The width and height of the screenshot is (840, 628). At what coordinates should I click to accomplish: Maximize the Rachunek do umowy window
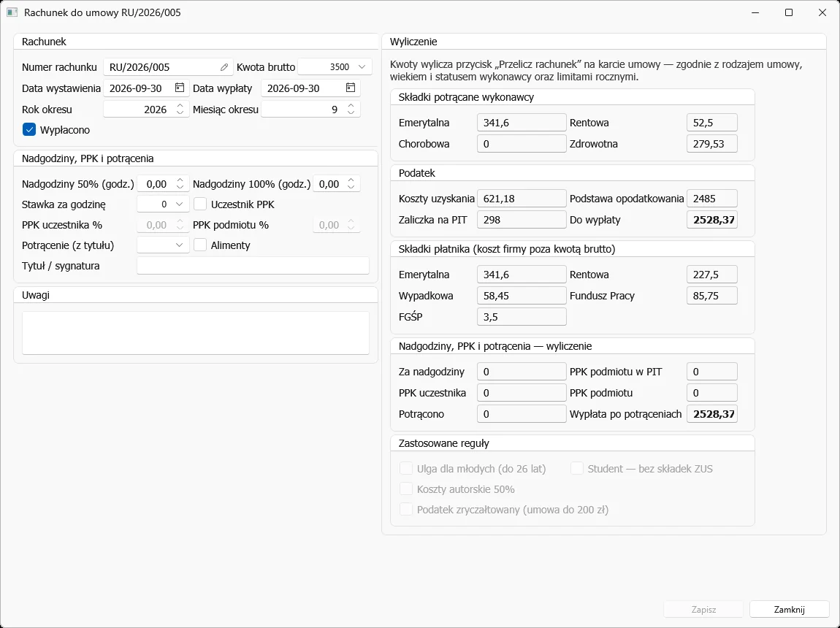tap(789, 12)
